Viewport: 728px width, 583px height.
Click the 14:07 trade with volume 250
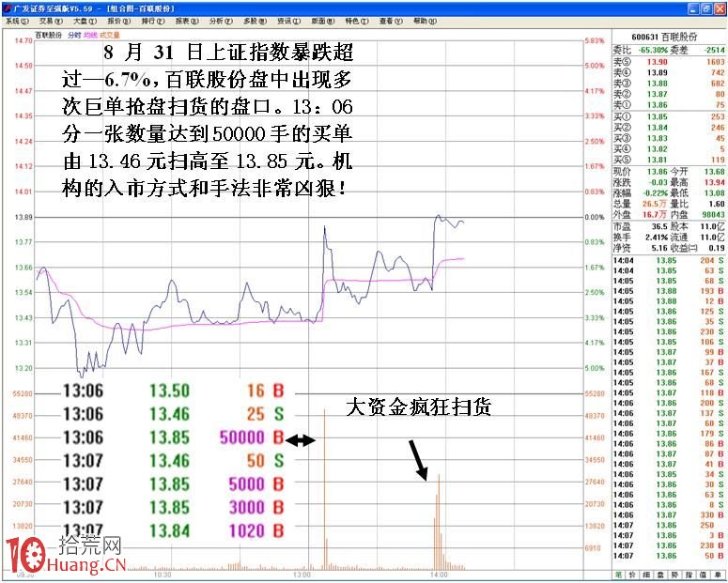[x=669, y=525]
